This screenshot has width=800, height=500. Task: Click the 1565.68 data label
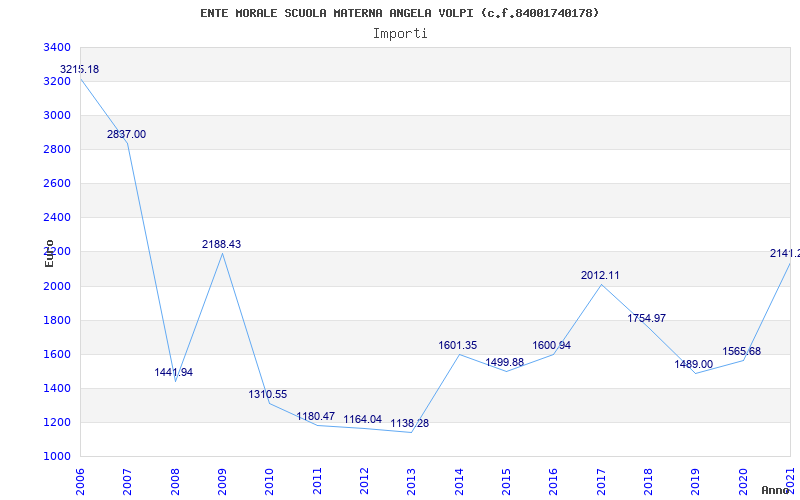pyautogui.click(x=742, y=352)
